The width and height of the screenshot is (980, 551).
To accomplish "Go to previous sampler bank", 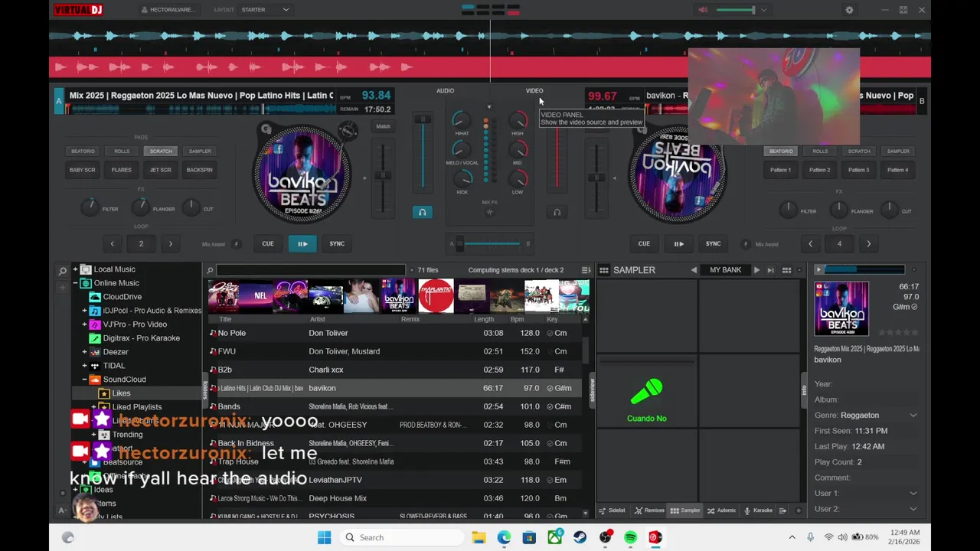I will click(694, 270).
